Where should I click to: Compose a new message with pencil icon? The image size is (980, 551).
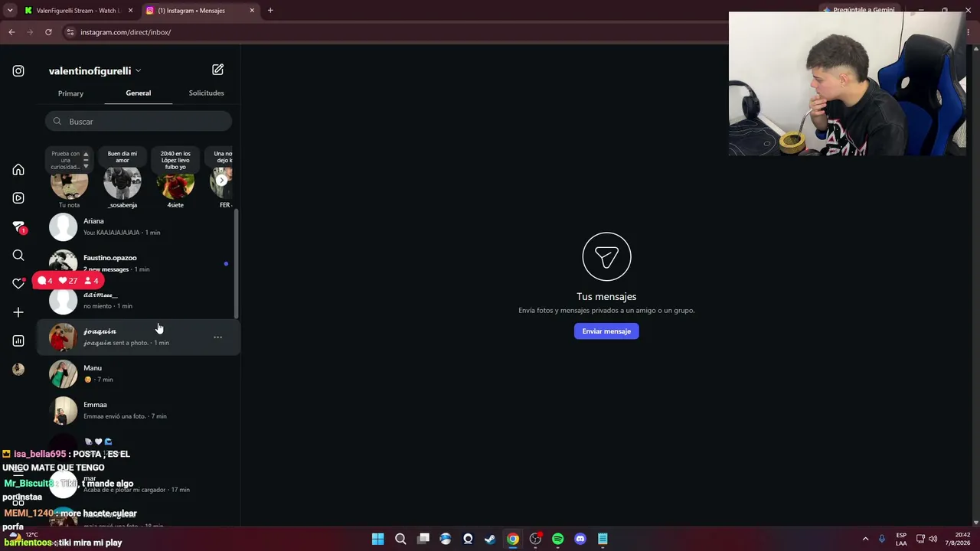pos(218,70)
